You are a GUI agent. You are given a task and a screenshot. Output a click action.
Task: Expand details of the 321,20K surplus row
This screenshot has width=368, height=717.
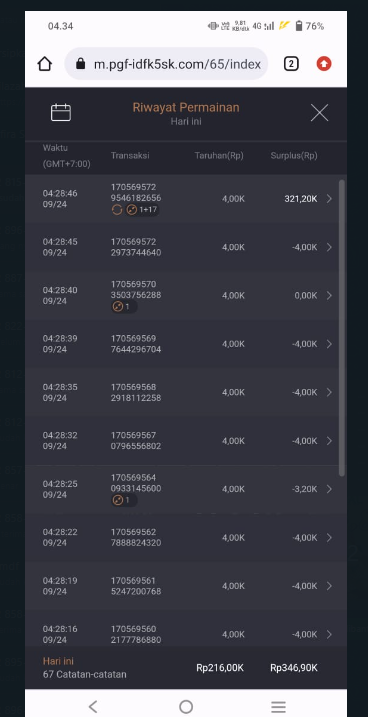click(329, 198)
